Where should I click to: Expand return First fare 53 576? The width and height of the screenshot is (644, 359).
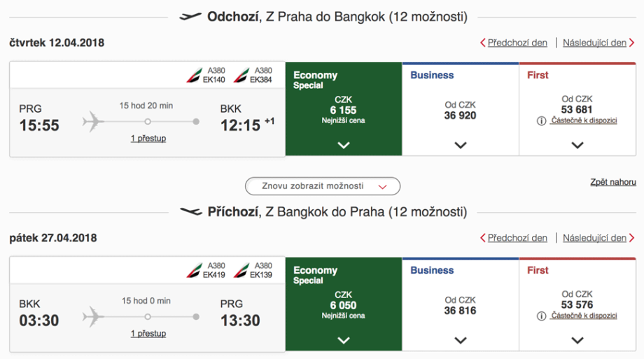pos(577,341)
